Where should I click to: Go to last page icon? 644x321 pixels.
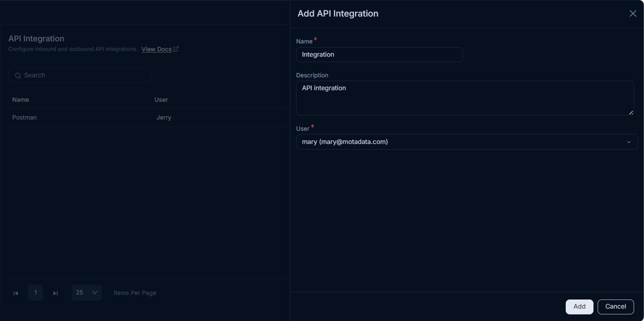55,293
